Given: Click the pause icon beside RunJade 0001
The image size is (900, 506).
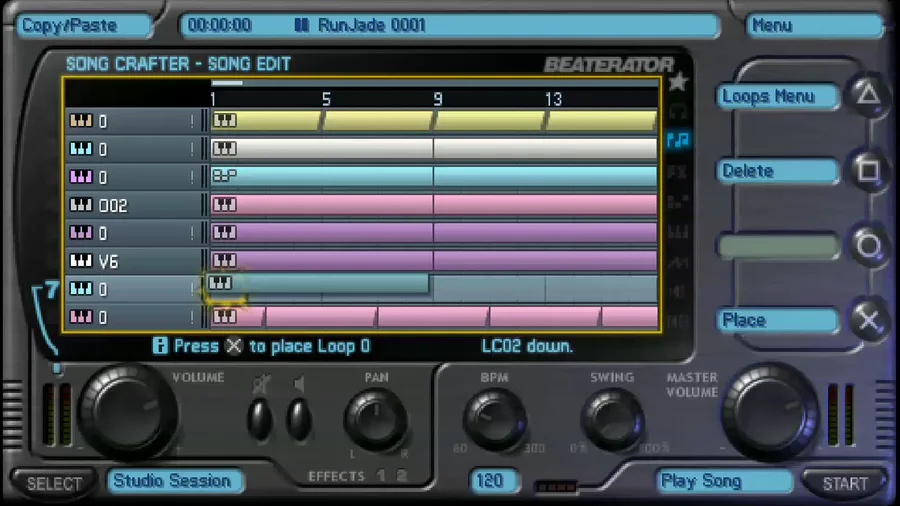Looking at the screenshot, I should click(302, 25).
